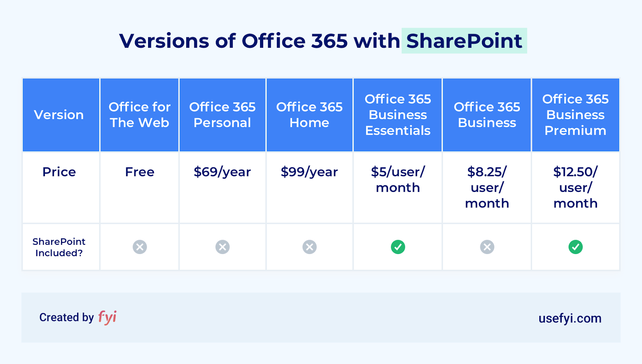Click the highlighted SharePoint word in title
The image size is (642, 364).
click(x=464, y=41)
